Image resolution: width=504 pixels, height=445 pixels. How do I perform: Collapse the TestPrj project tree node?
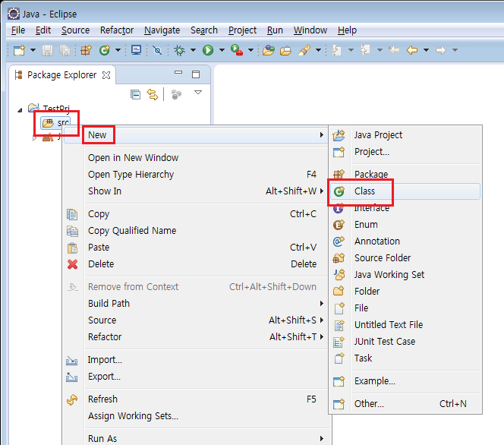20,110
